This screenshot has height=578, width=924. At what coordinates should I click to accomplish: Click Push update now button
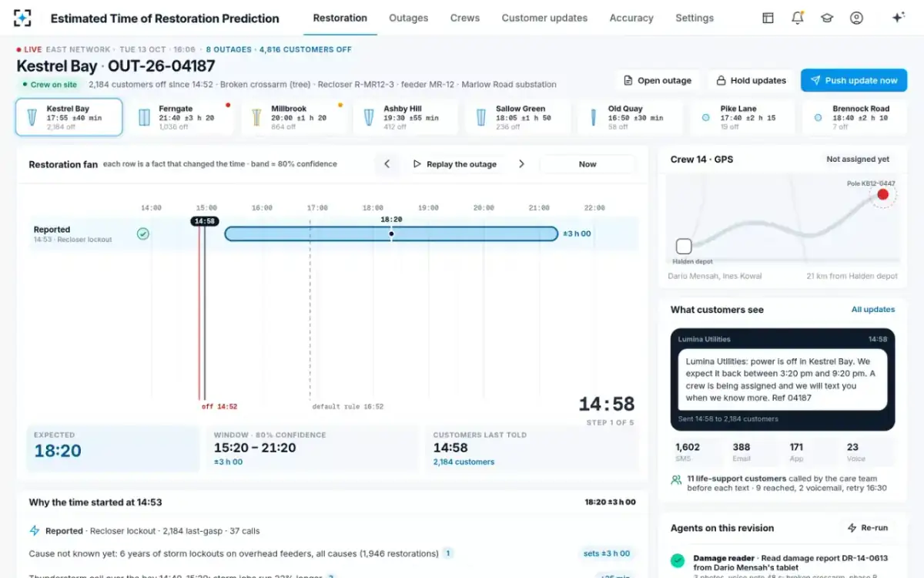(854, 80)
